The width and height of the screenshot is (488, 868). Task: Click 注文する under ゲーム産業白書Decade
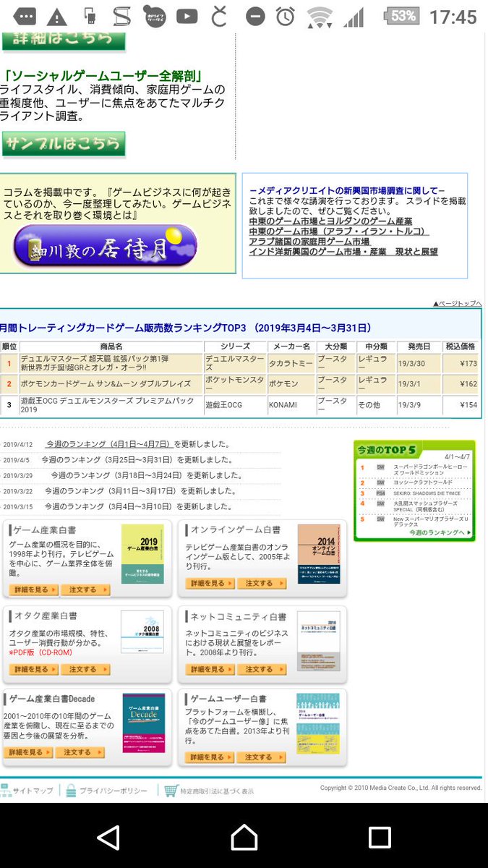(x=80, y=752)
